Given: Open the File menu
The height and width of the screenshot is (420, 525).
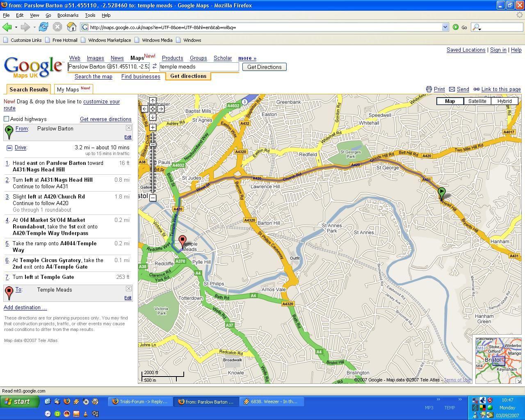Looking at the screenshot, I should coord(6,15).
